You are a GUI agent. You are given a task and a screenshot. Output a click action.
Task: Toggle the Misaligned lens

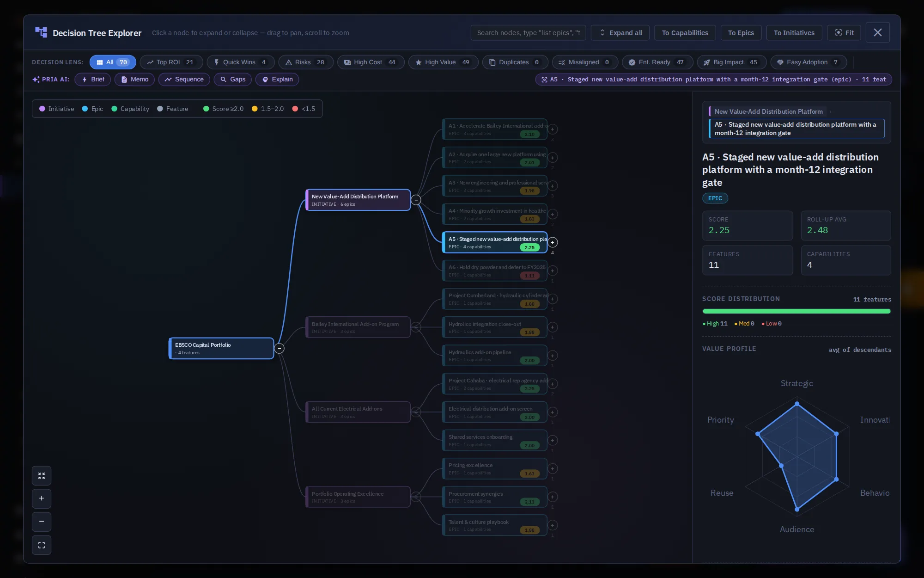point(585,62)
